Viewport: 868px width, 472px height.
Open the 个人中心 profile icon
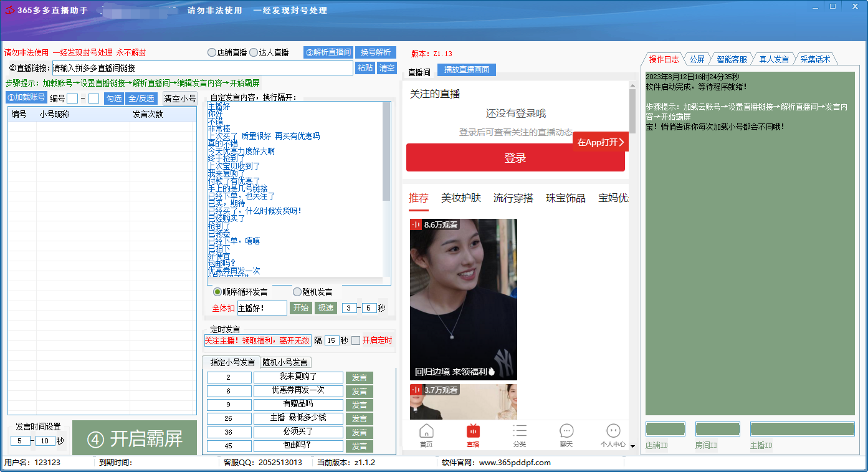tap(613, 435)
